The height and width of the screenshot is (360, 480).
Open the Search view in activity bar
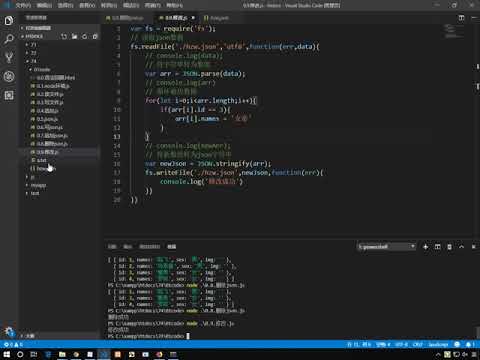9,39
